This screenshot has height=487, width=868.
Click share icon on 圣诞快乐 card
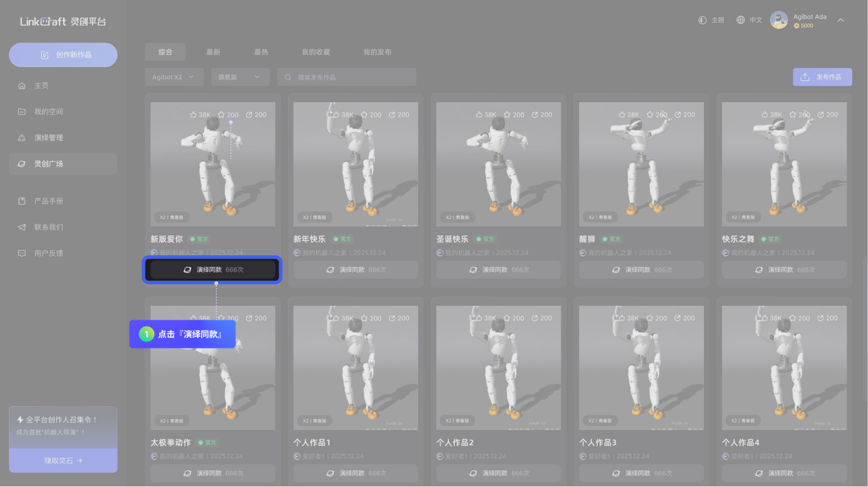click(x=535, y=115)
